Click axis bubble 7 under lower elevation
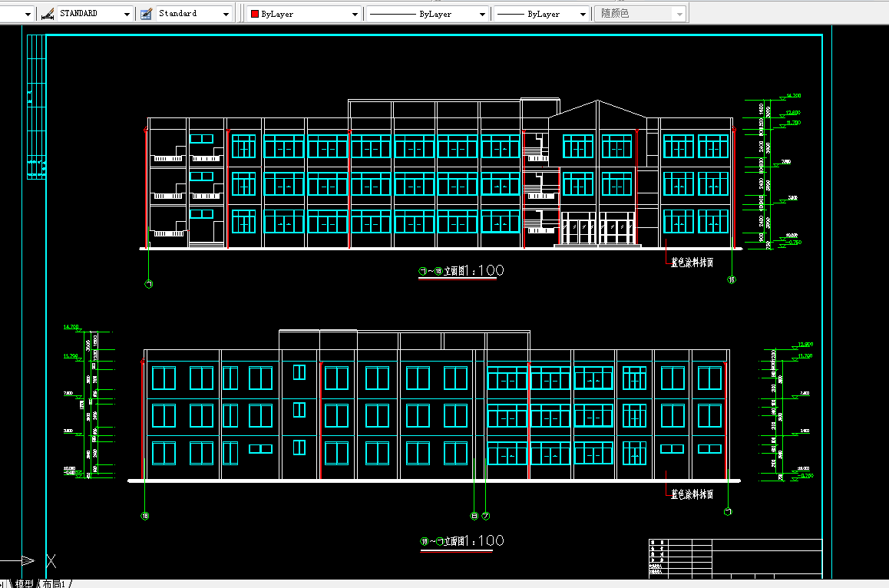Image resolution: width=889 pixels, height=588 pixels. [x=485, y=516]
